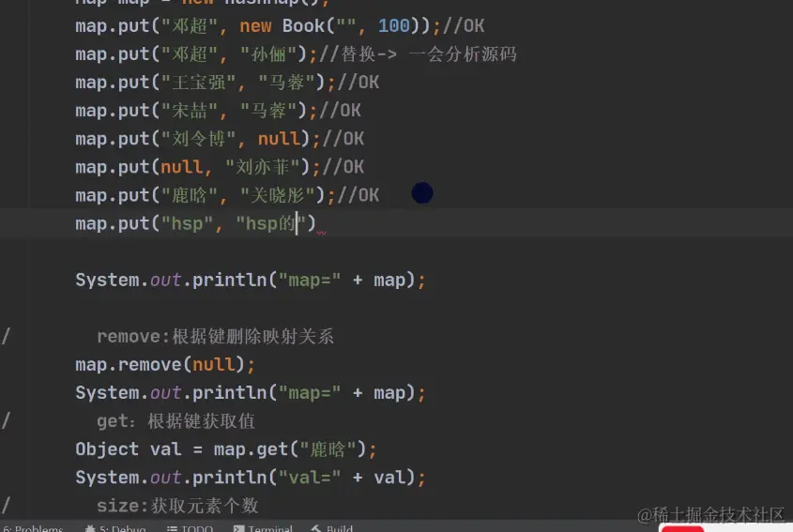Click the map.remove(null) statement
Screen dimensions: 793x532
coord(165,365)
